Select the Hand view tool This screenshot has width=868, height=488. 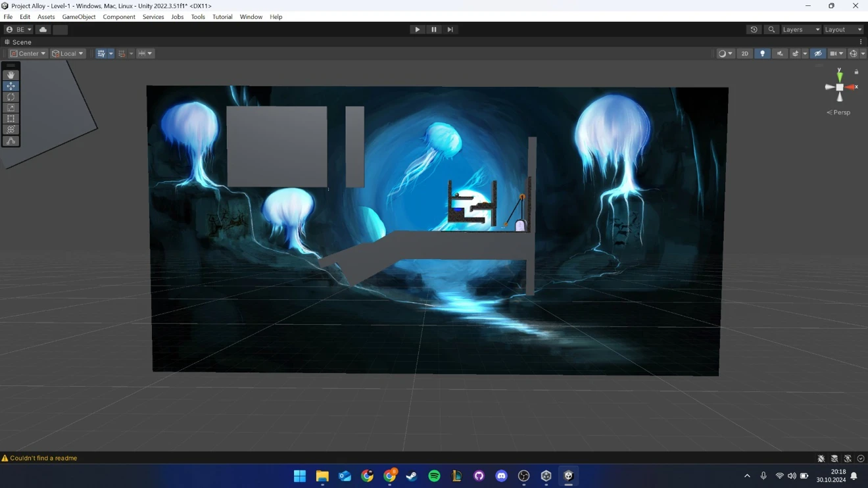11,75
